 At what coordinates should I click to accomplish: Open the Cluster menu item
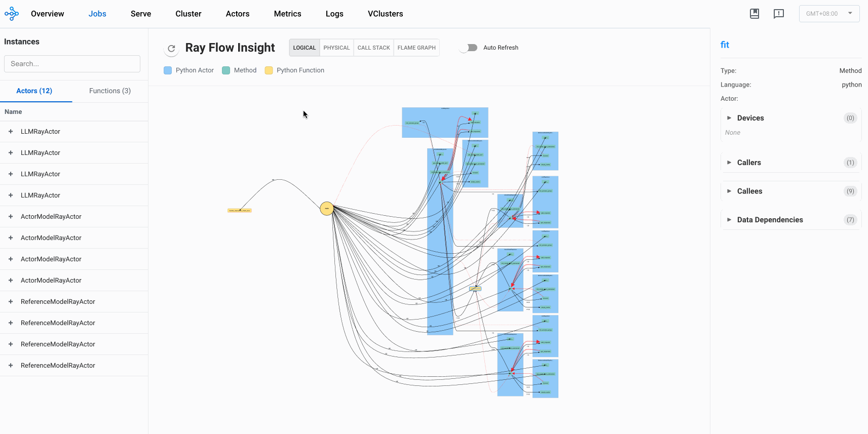[x=188, y=14]
